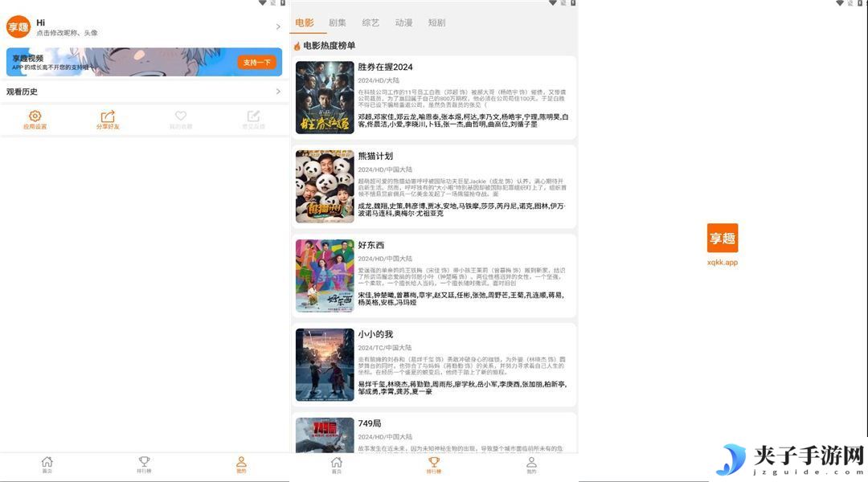Select the 动漫 tab
The height and width of the screenshot is (482, 868).
click(x=403, y=22)
